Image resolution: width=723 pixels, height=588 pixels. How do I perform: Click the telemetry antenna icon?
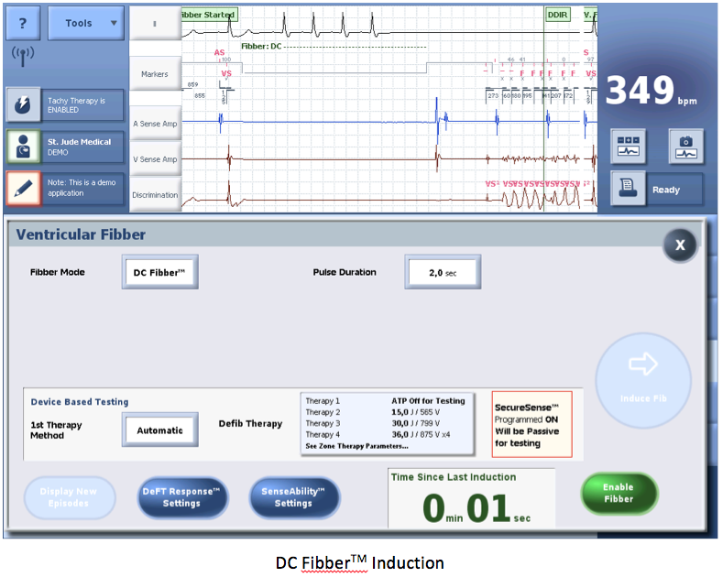coord(22,56)
